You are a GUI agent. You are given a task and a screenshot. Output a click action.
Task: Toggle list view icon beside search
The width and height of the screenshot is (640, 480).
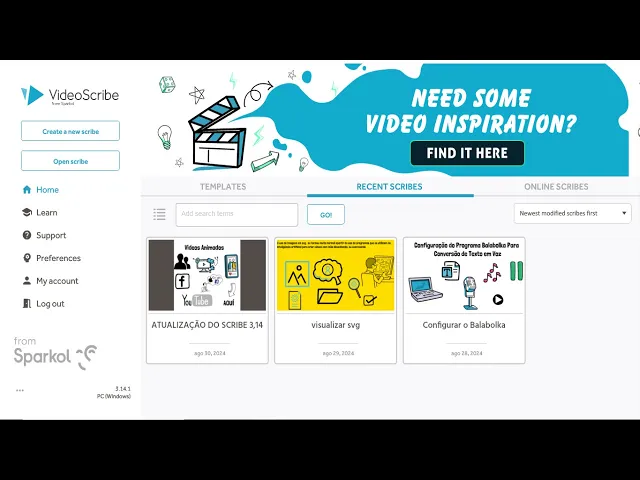pos(159,214)
